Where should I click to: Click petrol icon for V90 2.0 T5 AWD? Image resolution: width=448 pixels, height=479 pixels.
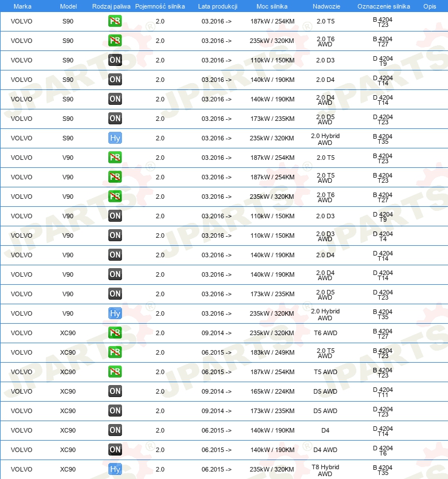pyautogui.click(x=115, y=177)
